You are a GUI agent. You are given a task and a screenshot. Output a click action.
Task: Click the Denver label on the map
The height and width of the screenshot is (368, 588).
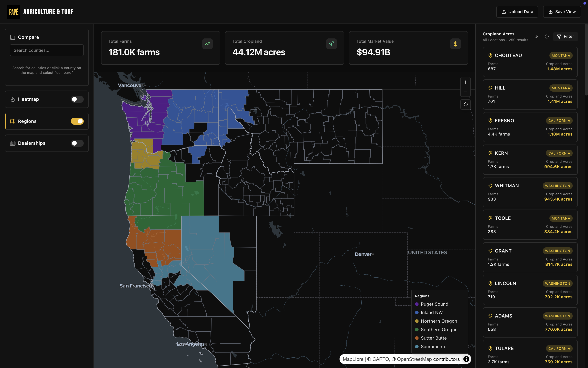(363, 254)
